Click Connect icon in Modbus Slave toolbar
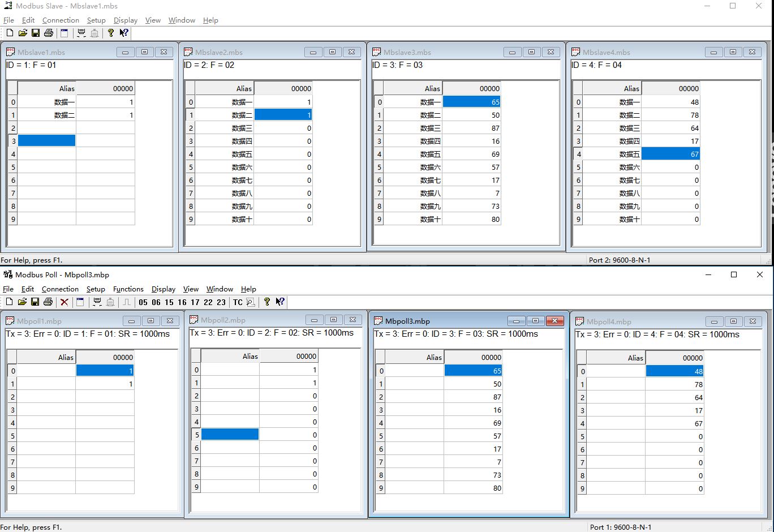774x532 pixels. tap(81, 33)
